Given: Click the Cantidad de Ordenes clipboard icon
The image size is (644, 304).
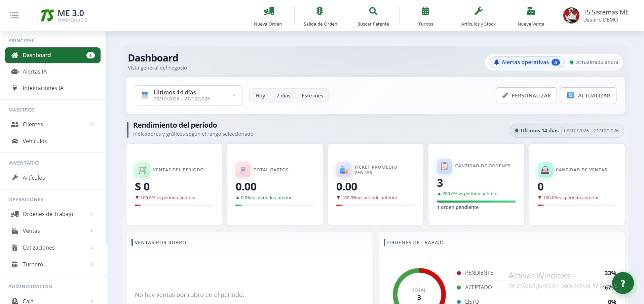Looking at the screenshot, I should click(x=444, y=166).
